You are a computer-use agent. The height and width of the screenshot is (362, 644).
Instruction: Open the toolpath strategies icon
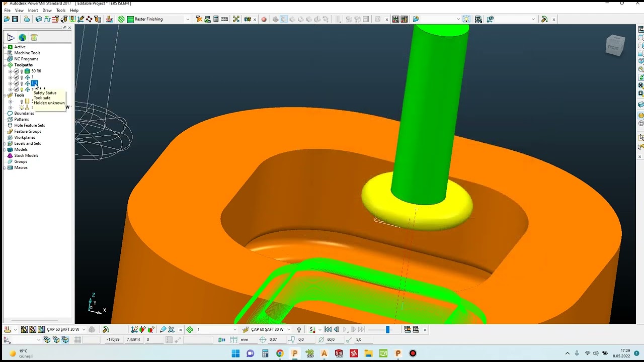click(121, 19)
